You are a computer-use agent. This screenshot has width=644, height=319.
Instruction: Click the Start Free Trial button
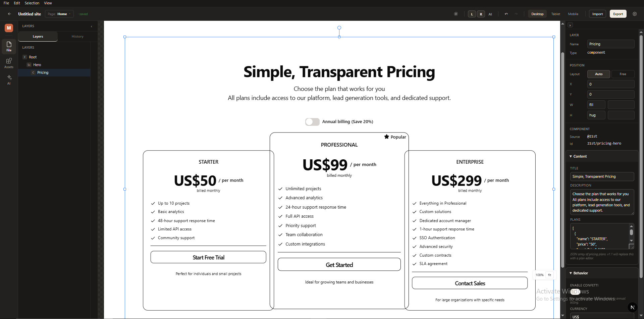tap(208, 257)
